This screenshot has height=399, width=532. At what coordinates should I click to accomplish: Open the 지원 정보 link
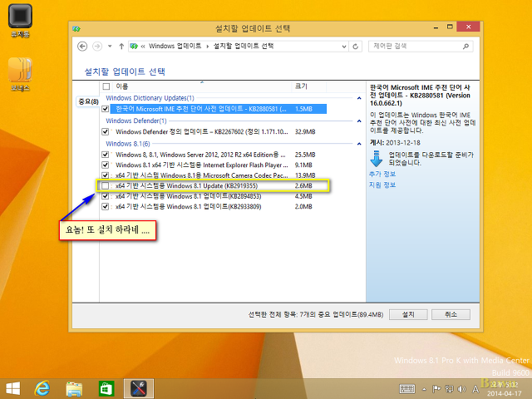click(382, 185)
